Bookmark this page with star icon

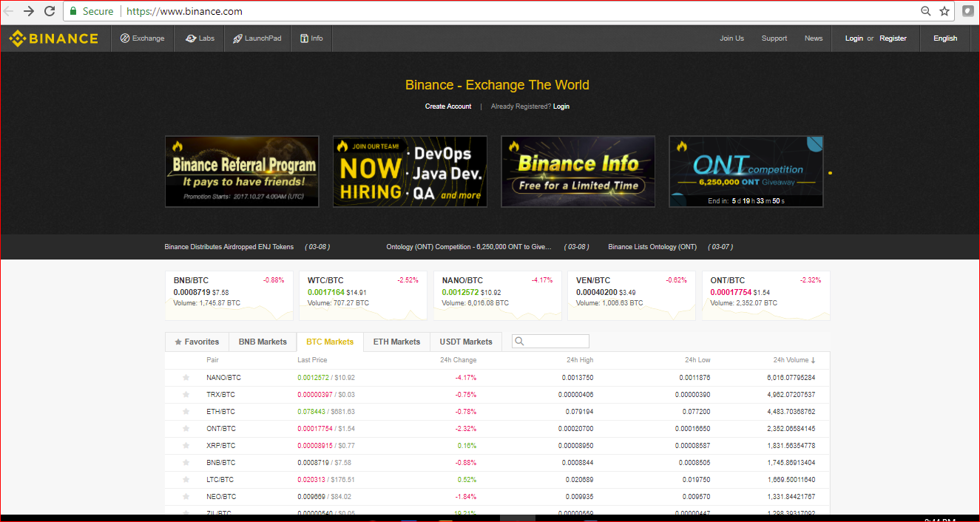point(944,11)
